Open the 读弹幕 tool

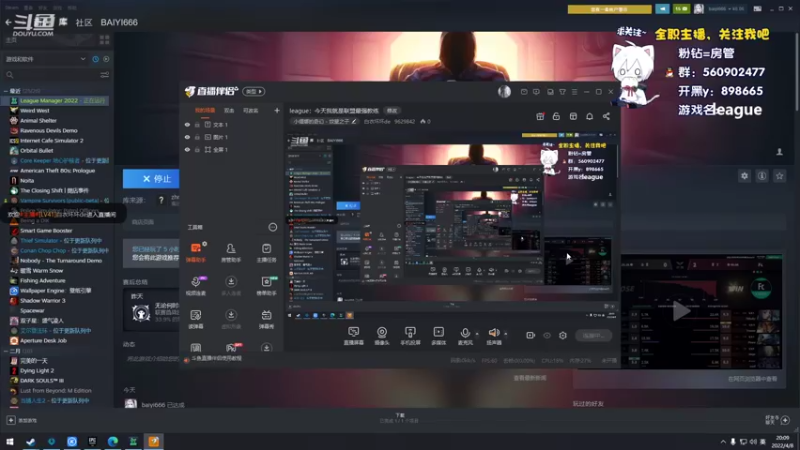[x=196, y=319]
